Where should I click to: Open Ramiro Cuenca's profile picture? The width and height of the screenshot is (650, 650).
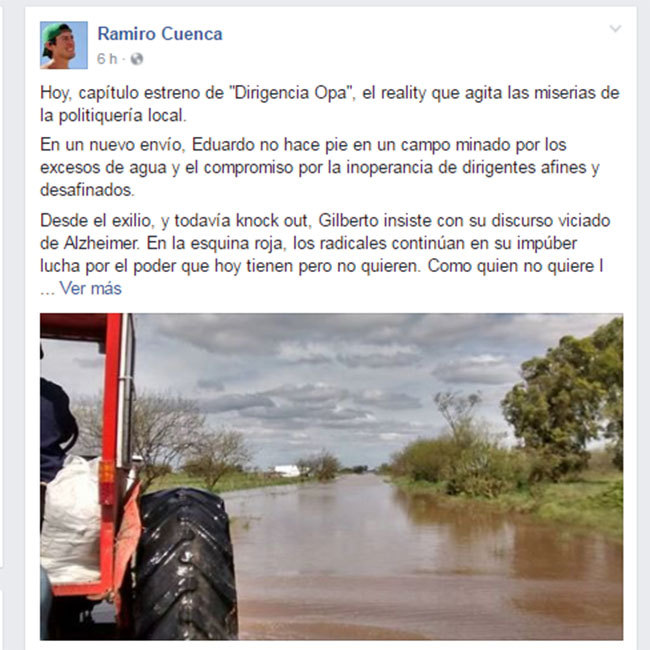(64, 45)
